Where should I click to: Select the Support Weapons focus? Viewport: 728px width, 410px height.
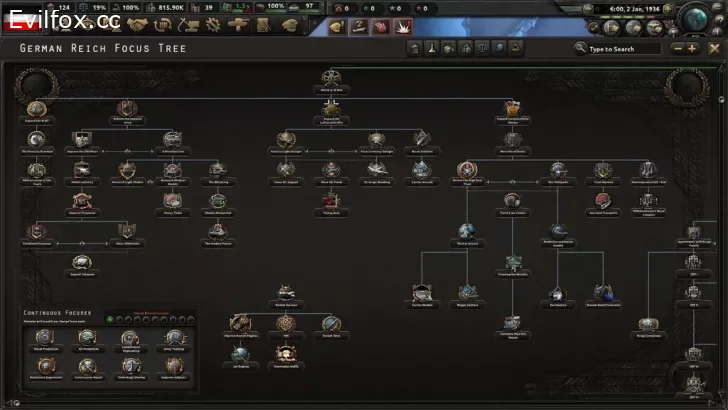click(83, 262)
